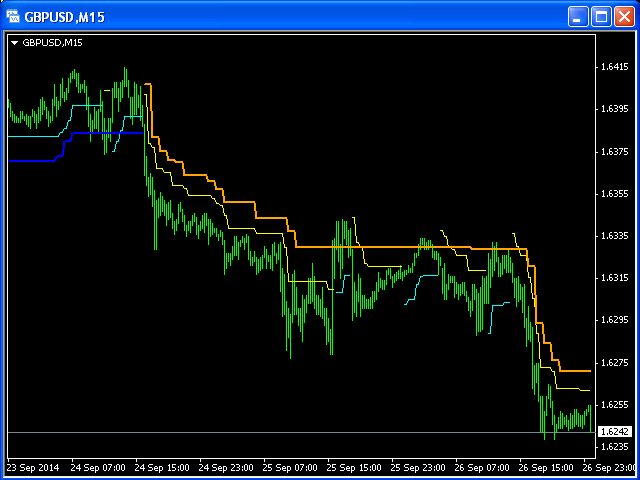Click the 23 Sep 2014 date label
Image resolution: width=640 pixels, height=480 pixels.
[33, 467]
